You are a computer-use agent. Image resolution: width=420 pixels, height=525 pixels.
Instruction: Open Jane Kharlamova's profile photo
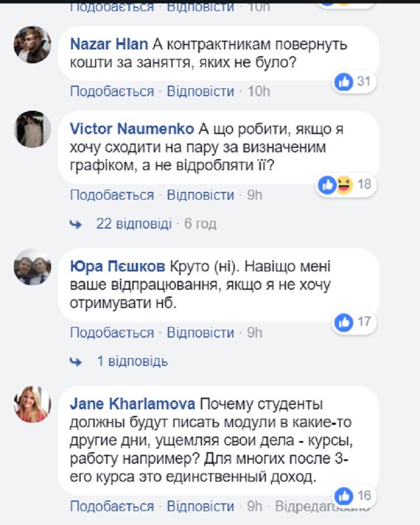(x=32, y=404)
